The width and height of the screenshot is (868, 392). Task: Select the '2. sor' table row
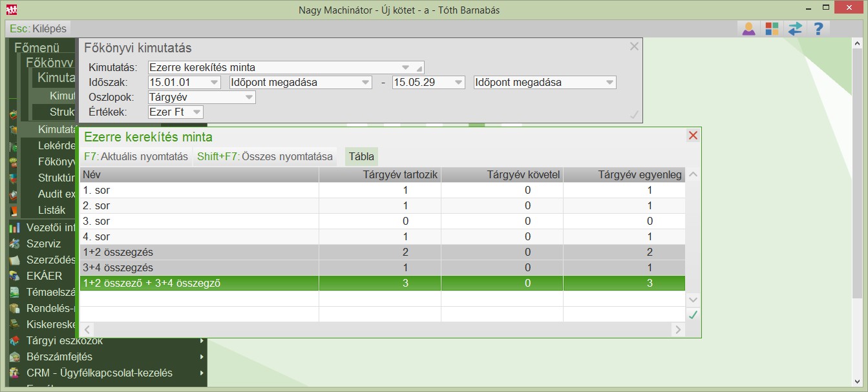[x=382, y=205]
